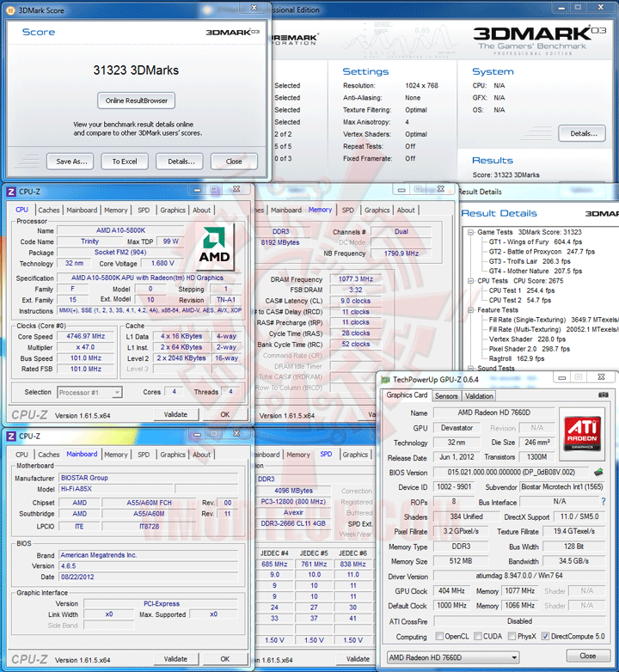
Task: Click Close in the 3DMark Score dialog
Action: [234, 162]
